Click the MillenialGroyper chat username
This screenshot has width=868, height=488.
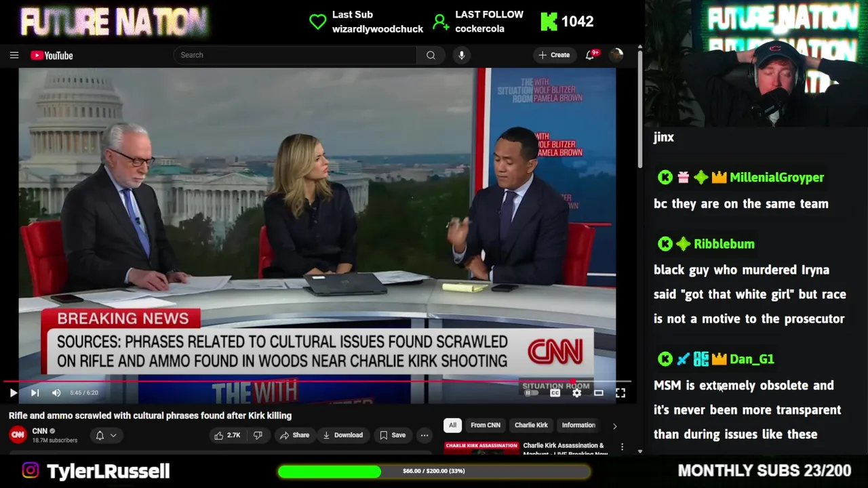(x=776, y=178)
